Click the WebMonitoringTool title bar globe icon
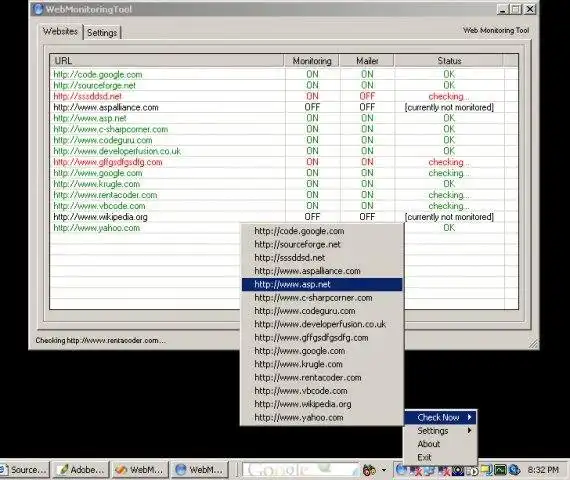This screenshot has height=480, width=570. click(38, 9)
